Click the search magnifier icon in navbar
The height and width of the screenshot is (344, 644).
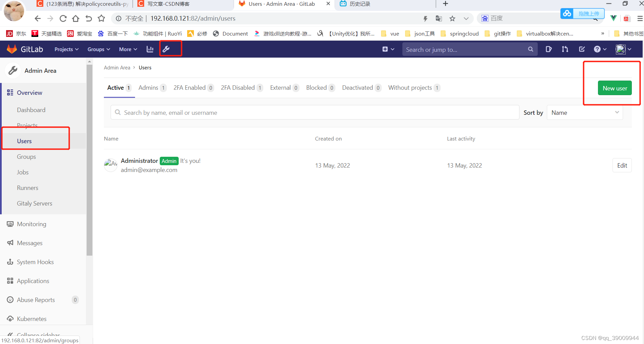click(x=531, y=49)
